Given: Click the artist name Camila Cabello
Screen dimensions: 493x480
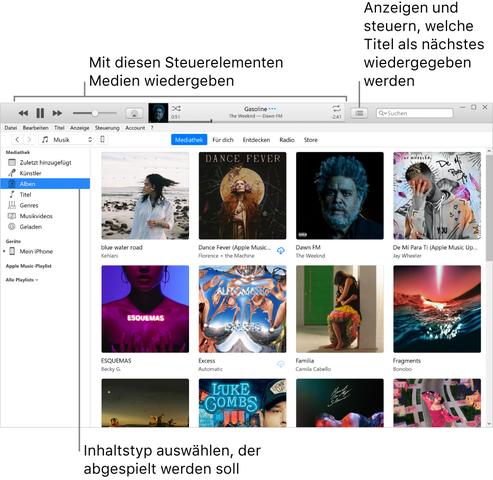Looking at the screenshot, I should pos(313,369).
